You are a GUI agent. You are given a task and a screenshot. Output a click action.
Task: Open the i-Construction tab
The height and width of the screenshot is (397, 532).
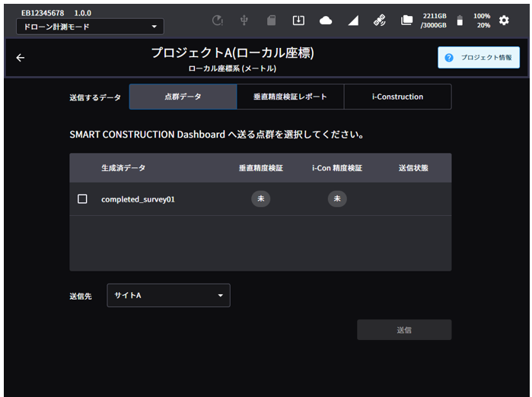pyautogui.click(x=397, y=97)
